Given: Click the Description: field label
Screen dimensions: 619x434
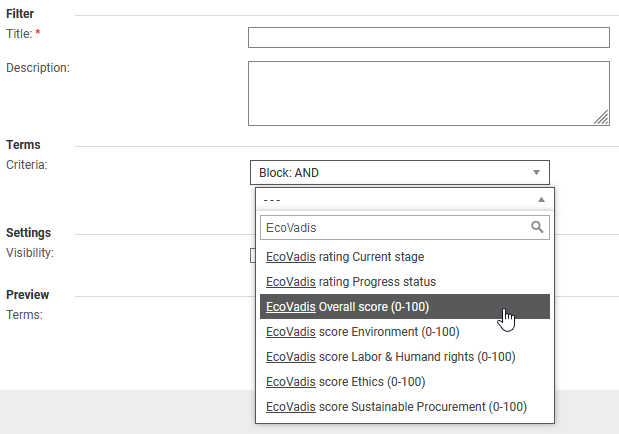Looking at the screenshot, I should tap(38, 68).
